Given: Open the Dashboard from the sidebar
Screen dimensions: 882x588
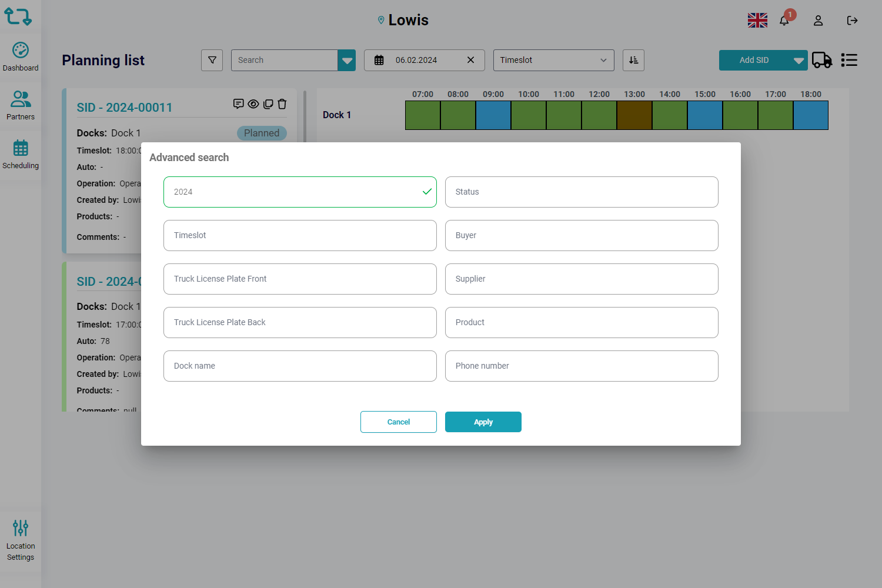Looking at the screenshot, I should point(21,57).
